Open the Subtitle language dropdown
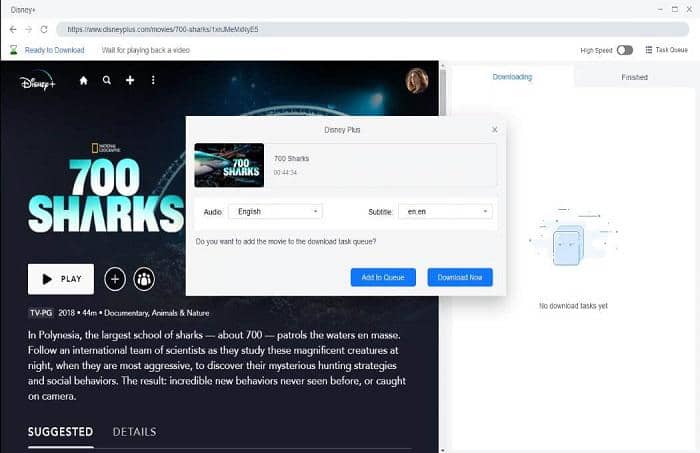700x453 pixels. pyautogui.click(x=445, y=212)
